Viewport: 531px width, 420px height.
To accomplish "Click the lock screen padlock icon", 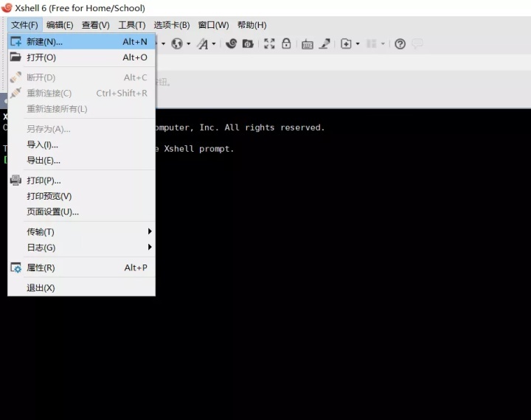I will 286,43.
